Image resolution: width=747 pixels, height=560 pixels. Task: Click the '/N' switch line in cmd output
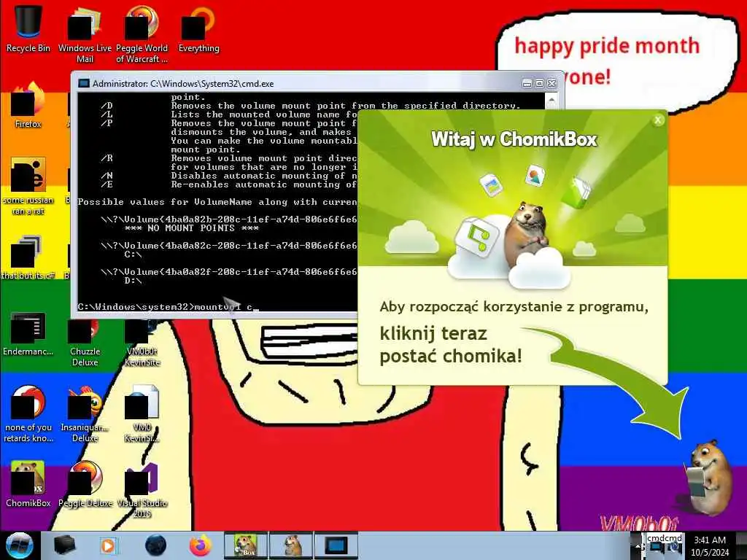[228, 176]
